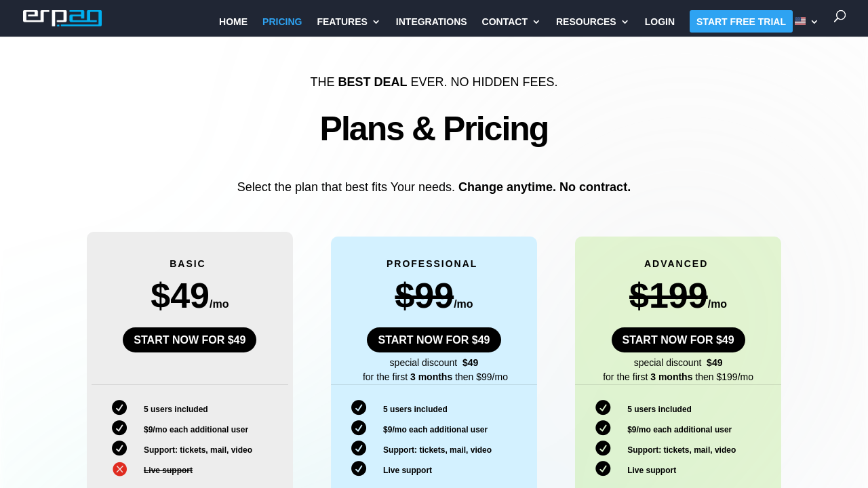Click the US flag language icon

(800, 22)
